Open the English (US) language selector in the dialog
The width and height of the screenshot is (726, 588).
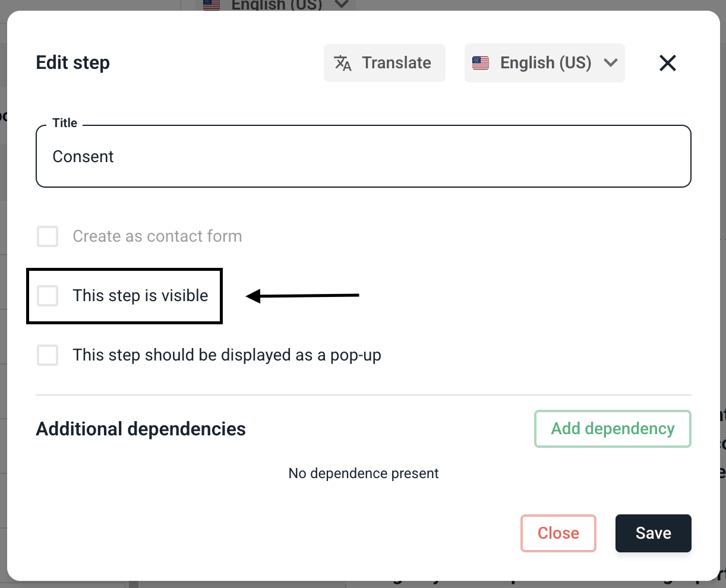click(544, 63)
